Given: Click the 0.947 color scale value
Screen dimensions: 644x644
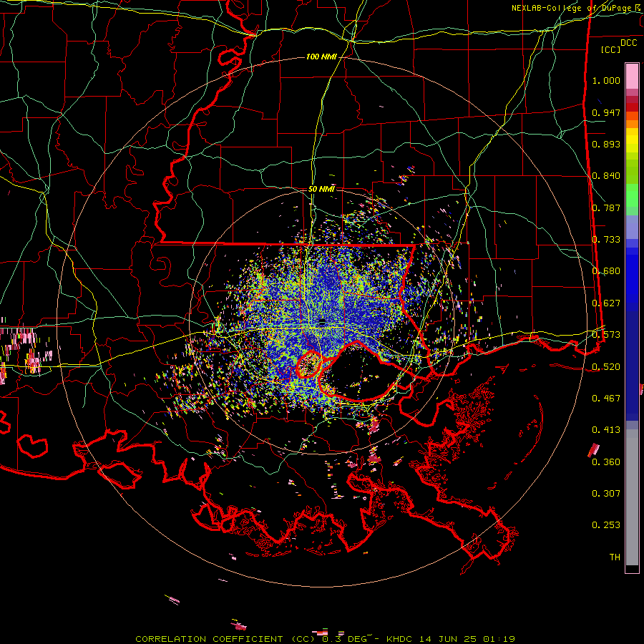Looking at the screenshot, I should tap(606, 112).
